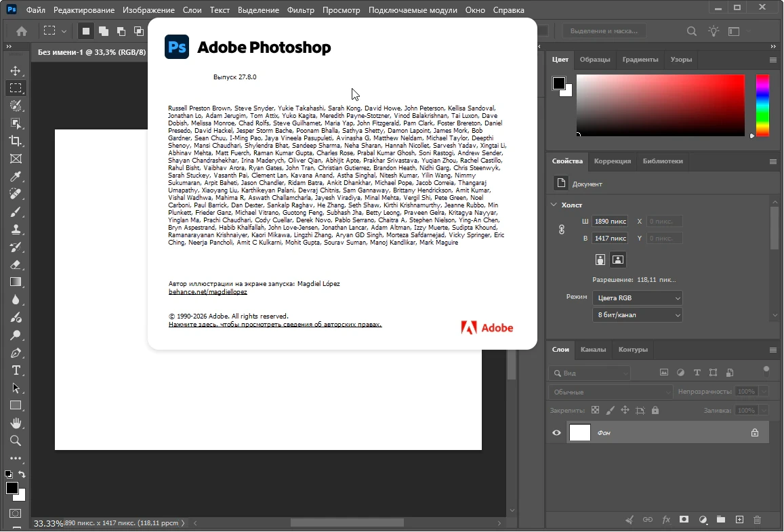This screenshot has width=784, height=532.
Task: Select the Rectangular Marquee tool in toolbox
Action: (16, 88)
